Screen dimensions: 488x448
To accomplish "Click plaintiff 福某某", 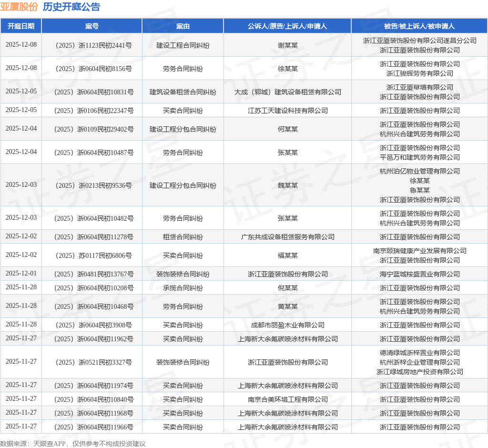I will point(287,255).
